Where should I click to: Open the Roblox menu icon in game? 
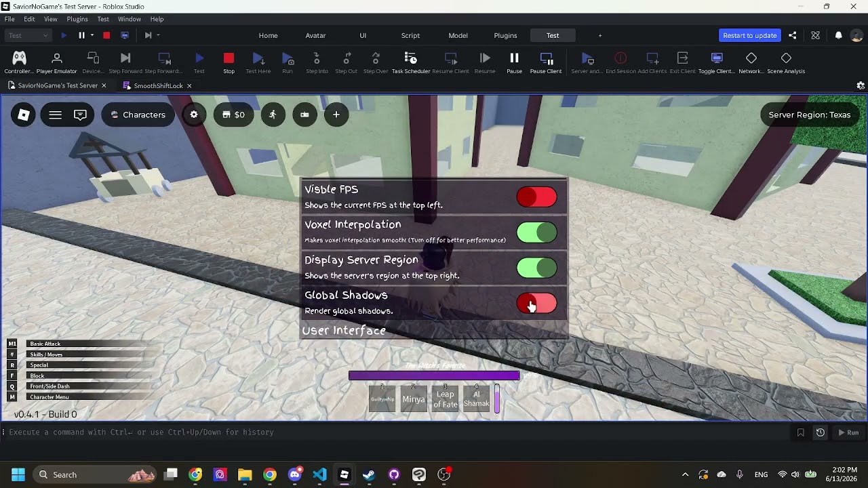pos(24,115)
